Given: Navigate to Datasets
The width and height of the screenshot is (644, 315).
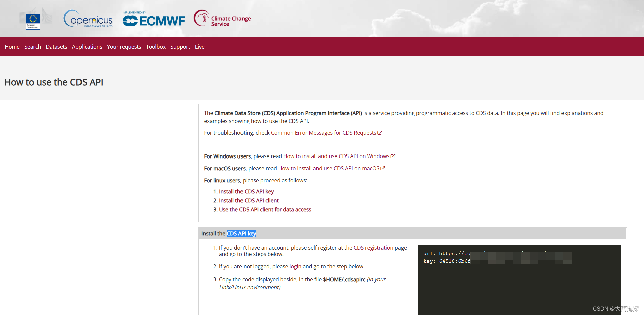Looking at the screenshot, I should [56, 47].
